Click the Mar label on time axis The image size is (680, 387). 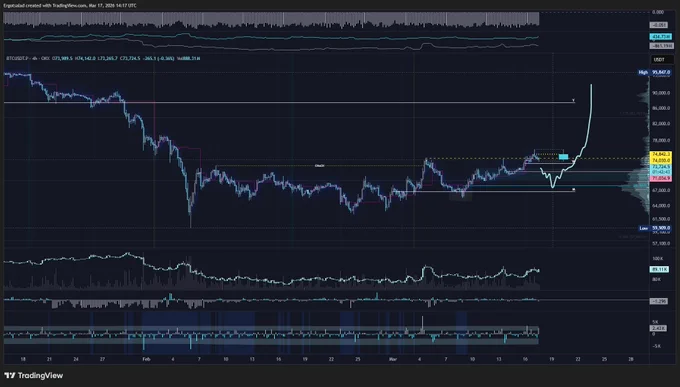tap(393, 359)
